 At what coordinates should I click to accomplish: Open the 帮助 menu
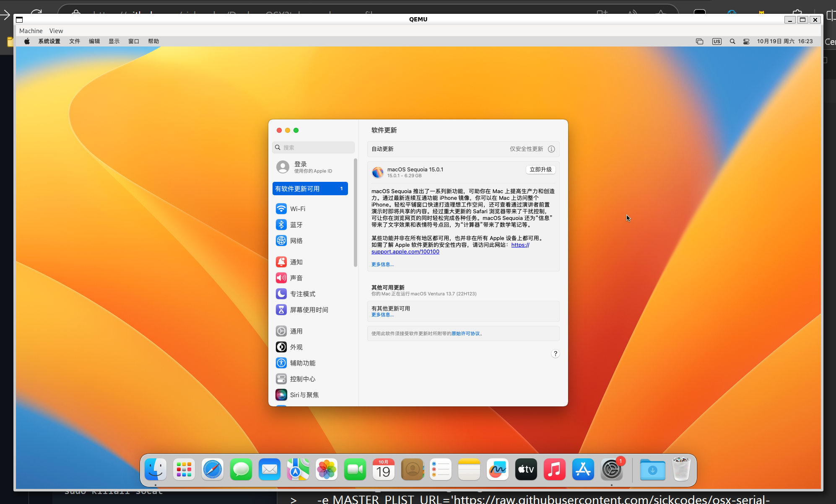153,41
